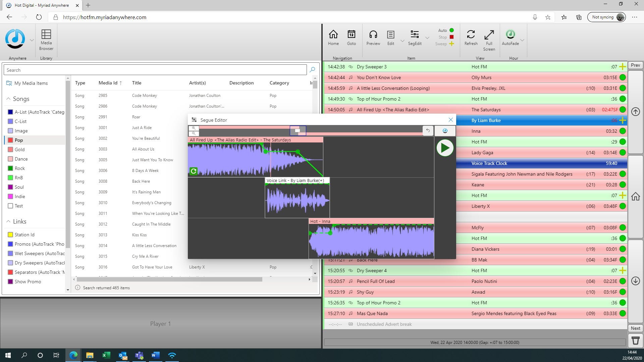This screenshot has height=362, width=644.
Task: Check the Station Id links checkbox
Action: click(x=10, y=235)
